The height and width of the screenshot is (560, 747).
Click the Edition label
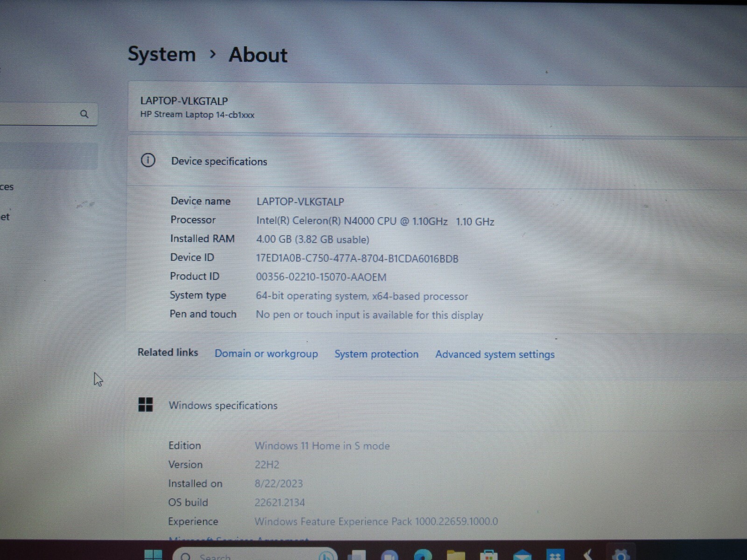point(184,446)
